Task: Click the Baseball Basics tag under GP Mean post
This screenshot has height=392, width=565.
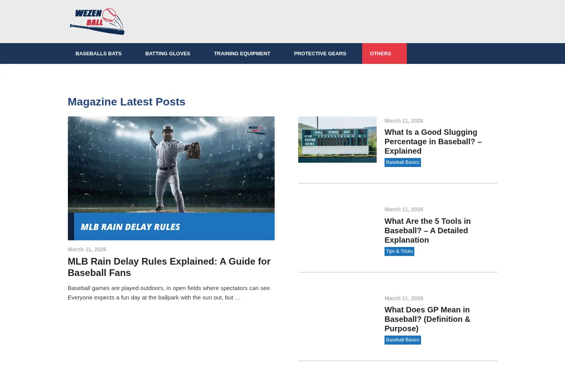Action: click(403, 340)
